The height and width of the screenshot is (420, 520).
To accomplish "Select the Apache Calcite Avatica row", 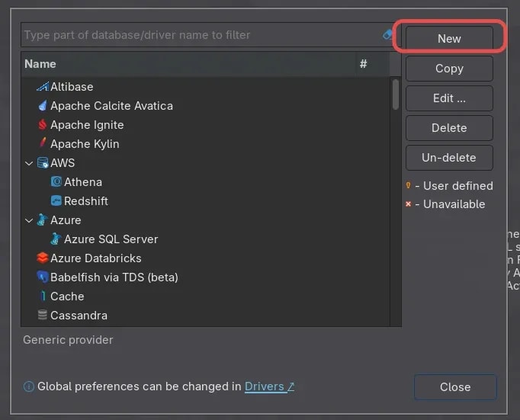I will pyautogui.click(x=206, y=106).
